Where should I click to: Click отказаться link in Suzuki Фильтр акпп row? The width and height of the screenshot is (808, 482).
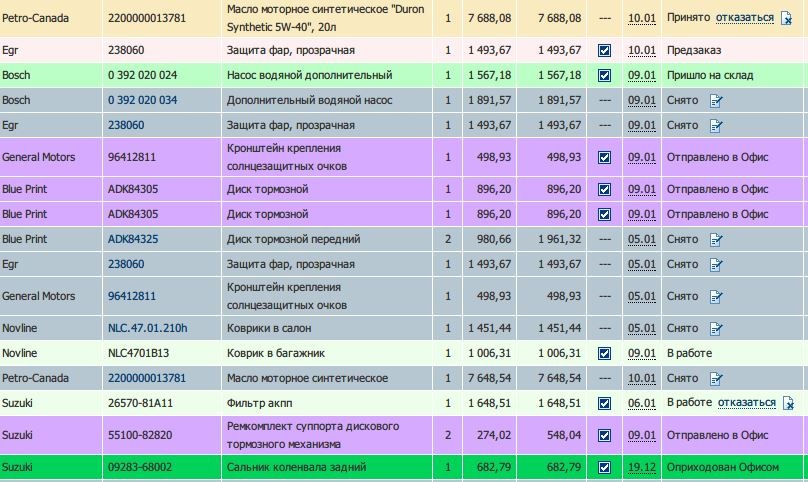[747, 402]
